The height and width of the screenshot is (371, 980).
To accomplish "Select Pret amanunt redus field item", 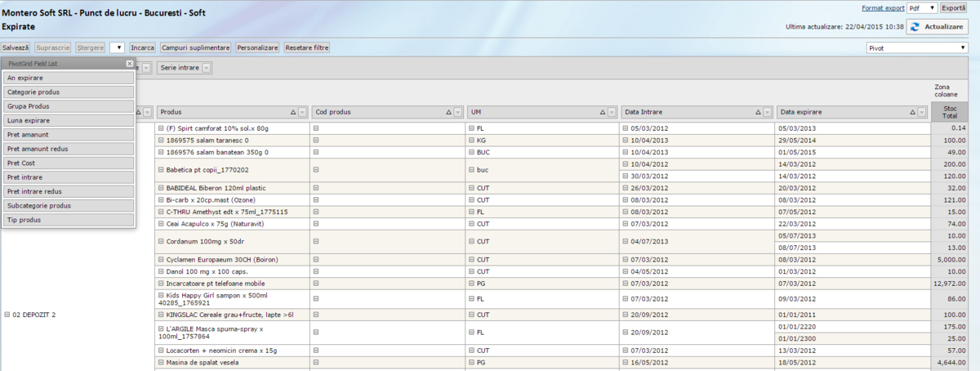I will coord(69,149).
